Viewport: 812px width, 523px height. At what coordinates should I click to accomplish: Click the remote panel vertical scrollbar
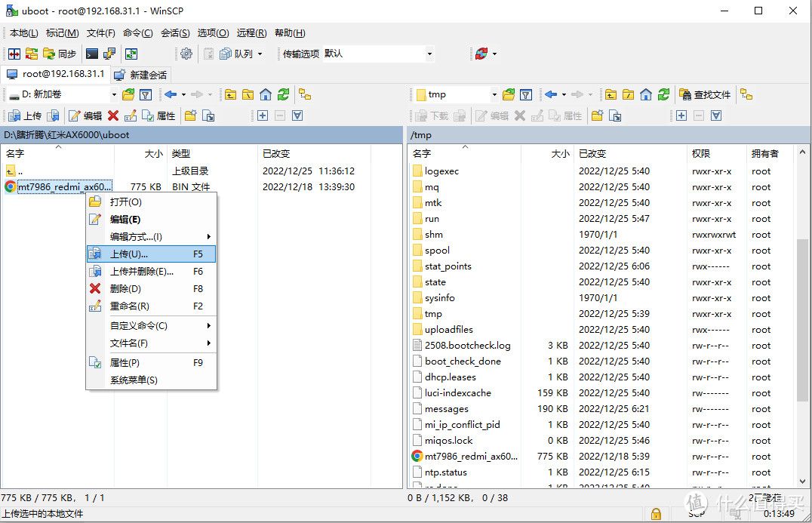[802, 321]
